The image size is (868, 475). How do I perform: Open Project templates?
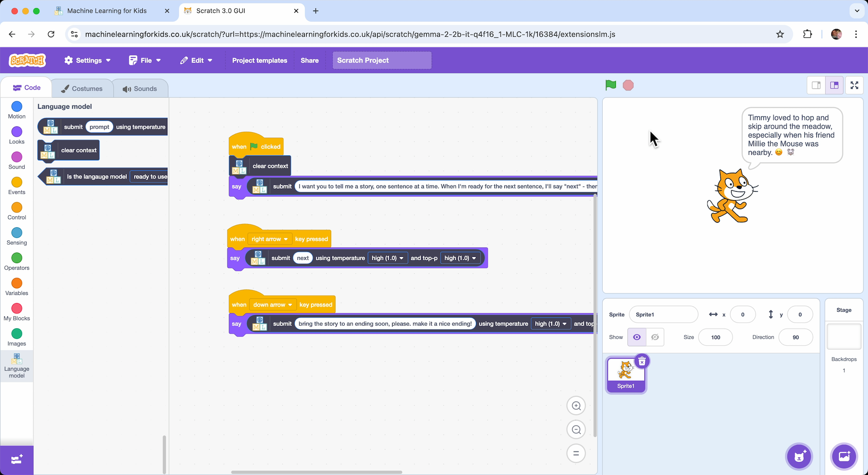point(259,60)
